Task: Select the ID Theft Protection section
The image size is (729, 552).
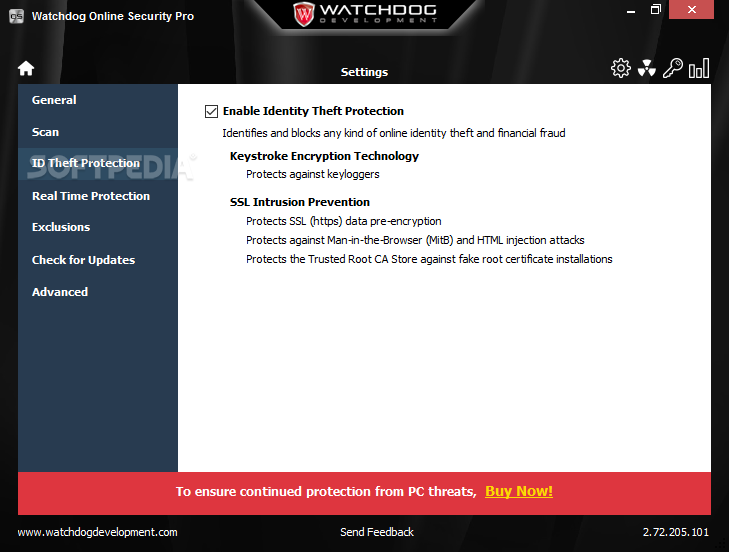Action: [98, 164]
